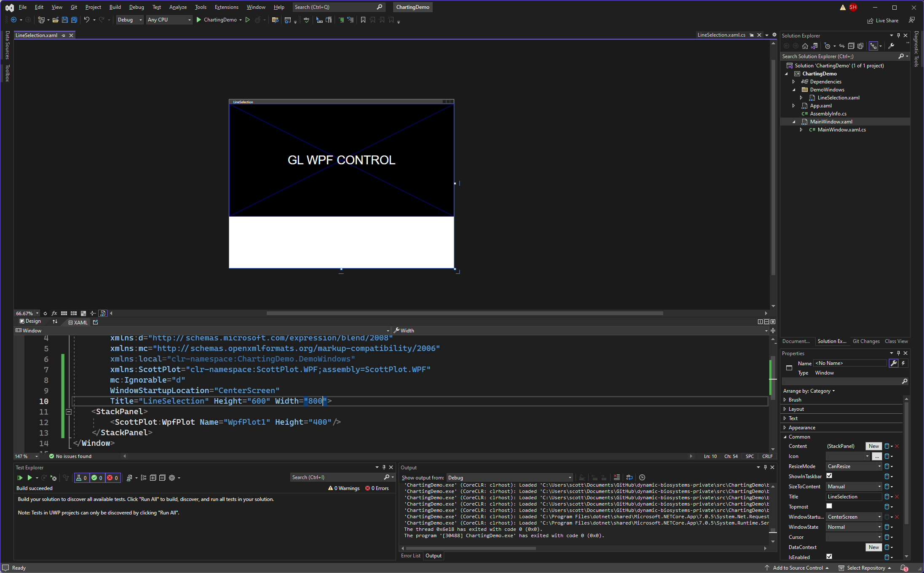Open the Any CPU platform dropdown
The width and height of the screenshot is (924, 573).
click(x=169, y=20)
